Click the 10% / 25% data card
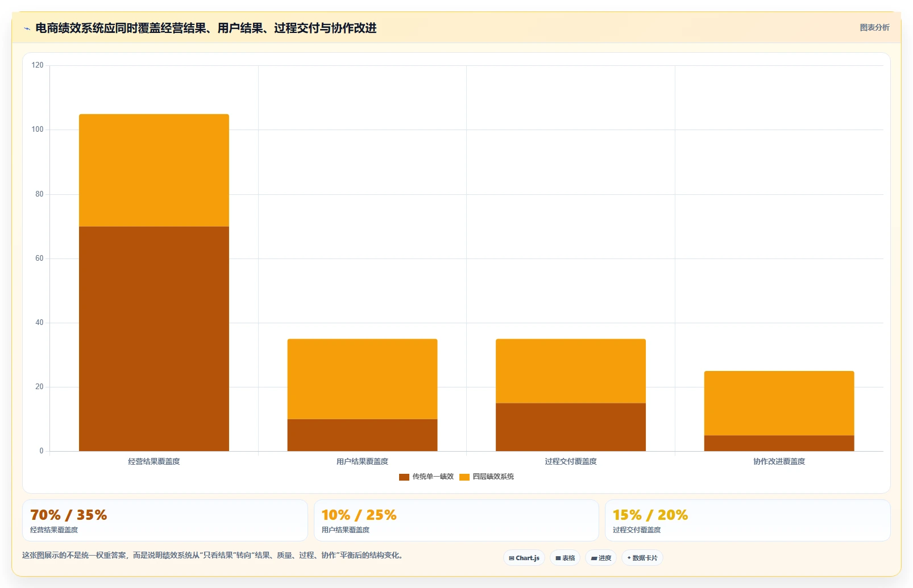The height and width of the screenshot is (588, 913). point(457,520)
